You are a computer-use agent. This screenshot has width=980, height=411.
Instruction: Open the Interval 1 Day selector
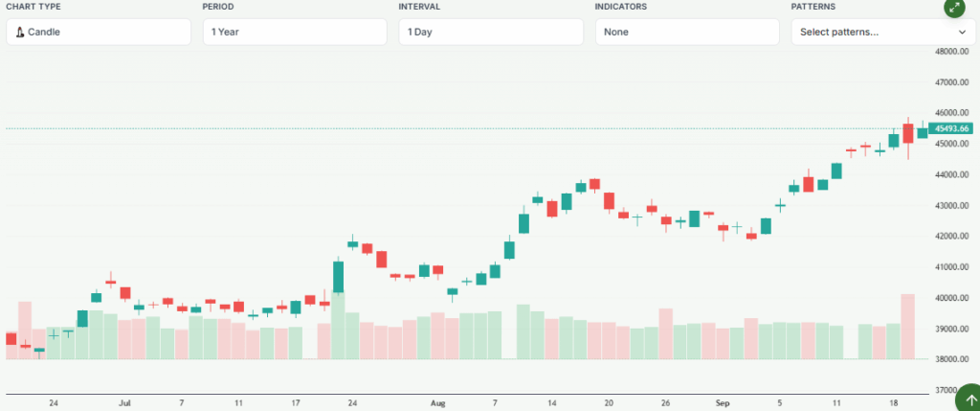[x=491, y=33]
